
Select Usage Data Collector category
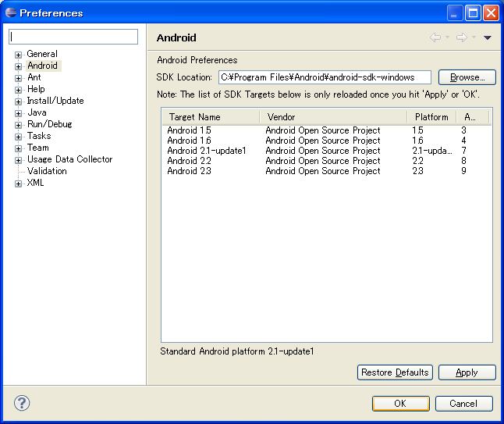click(69, 159)
